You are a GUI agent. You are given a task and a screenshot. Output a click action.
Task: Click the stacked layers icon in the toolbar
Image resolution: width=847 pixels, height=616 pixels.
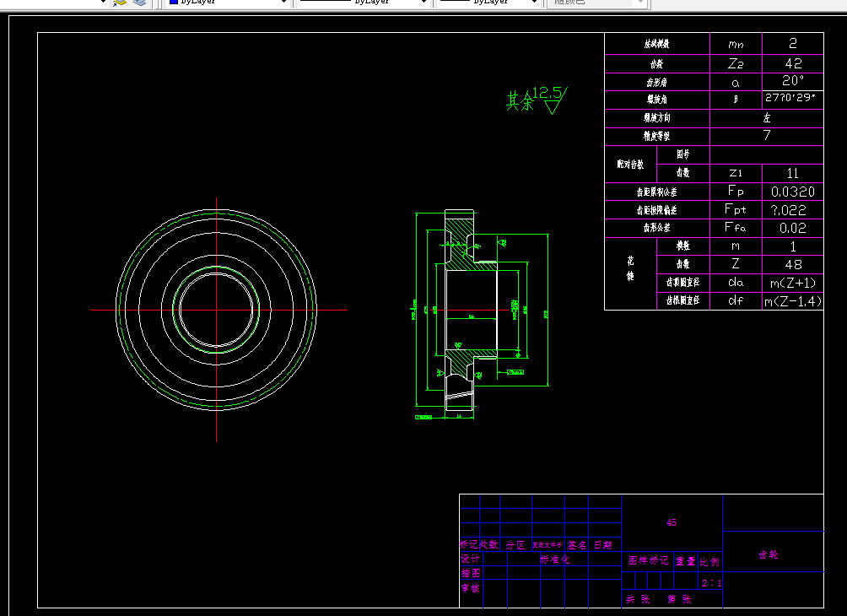coord(139,3)
